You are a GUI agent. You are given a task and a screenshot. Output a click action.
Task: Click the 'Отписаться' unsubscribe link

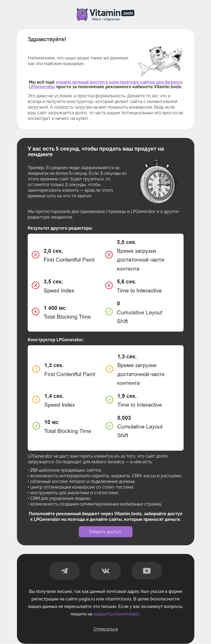(106, 629)
